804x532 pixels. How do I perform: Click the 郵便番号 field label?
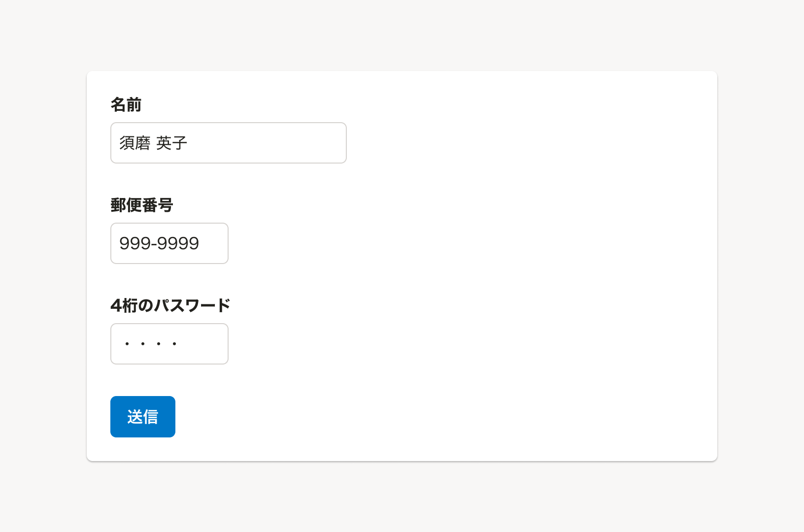pyautogui.click(x=142, y=205)
